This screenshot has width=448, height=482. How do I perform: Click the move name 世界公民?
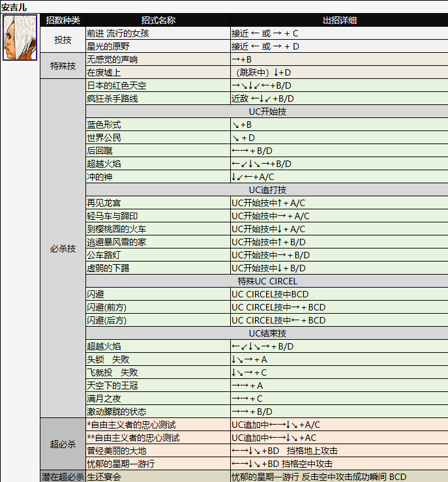[104, 138]
